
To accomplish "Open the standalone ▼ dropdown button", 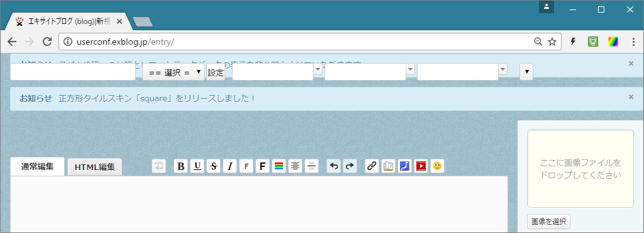I will (526, 72).
